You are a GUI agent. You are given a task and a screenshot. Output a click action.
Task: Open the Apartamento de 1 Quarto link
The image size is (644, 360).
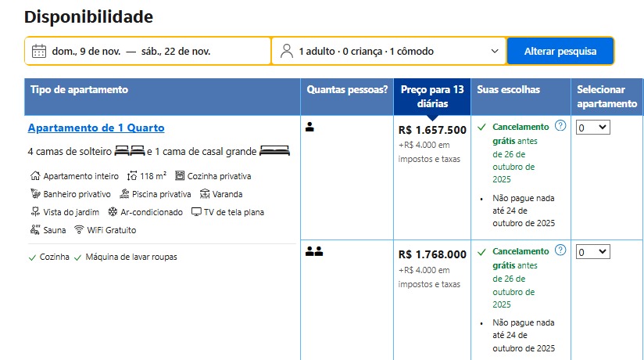pyautogui.click(x=96, y=128)
